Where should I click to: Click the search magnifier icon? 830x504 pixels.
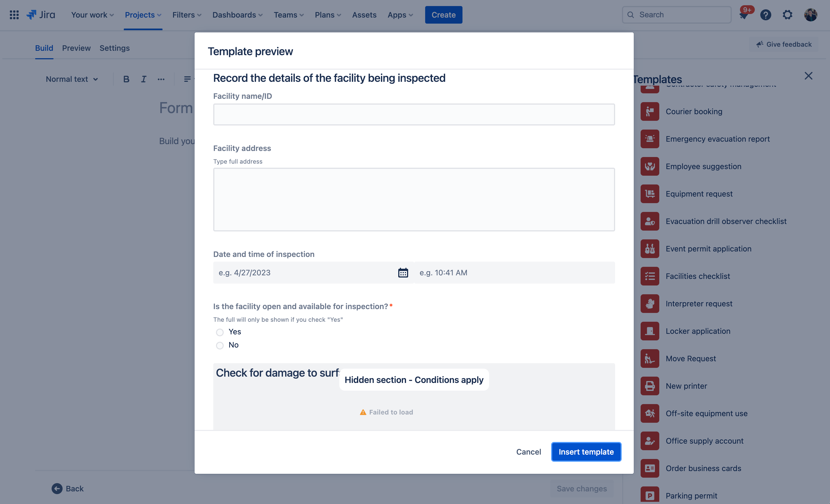click(631, 15)
